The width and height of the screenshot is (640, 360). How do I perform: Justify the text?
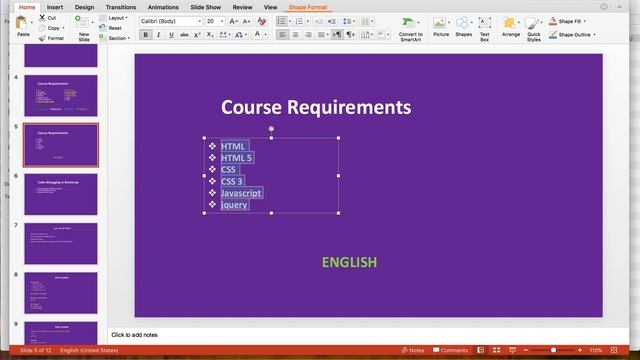[322, 35]
